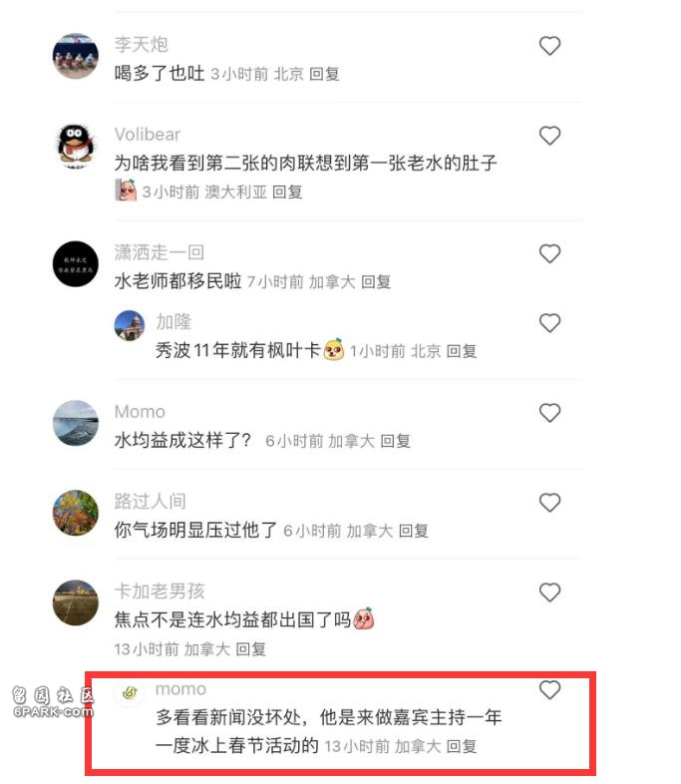The height and width of the screenshot is (784, 681).
Task: Like Momo's comment 水均益成这样了
Action: 549,413
